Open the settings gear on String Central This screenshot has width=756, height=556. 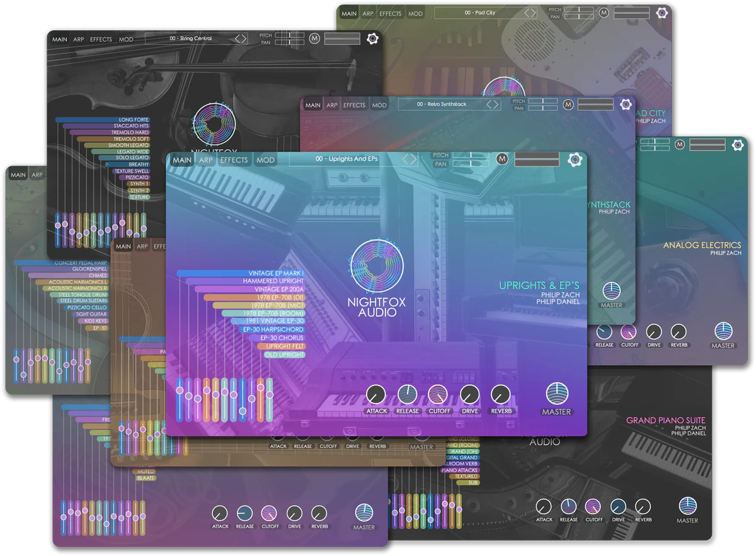(371, 38)
